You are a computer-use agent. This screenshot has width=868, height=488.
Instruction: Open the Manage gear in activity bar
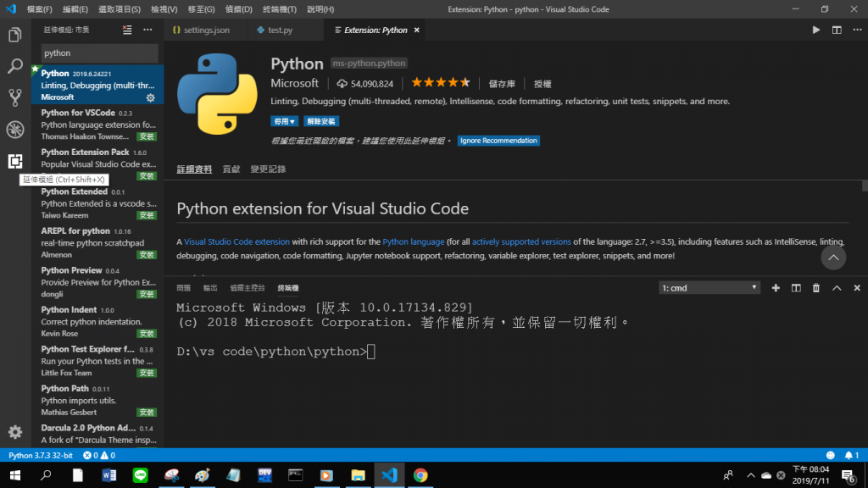pyautogui.click(x=15, y=431)
